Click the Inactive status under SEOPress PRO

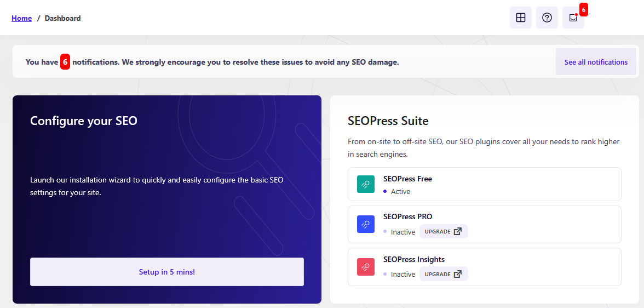403,232
